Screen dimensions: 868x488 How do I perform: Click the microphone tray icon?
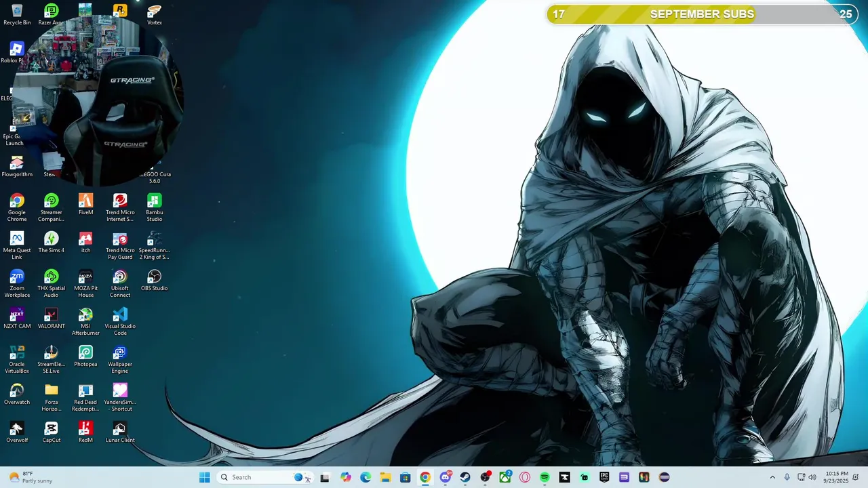click(787, 477)
